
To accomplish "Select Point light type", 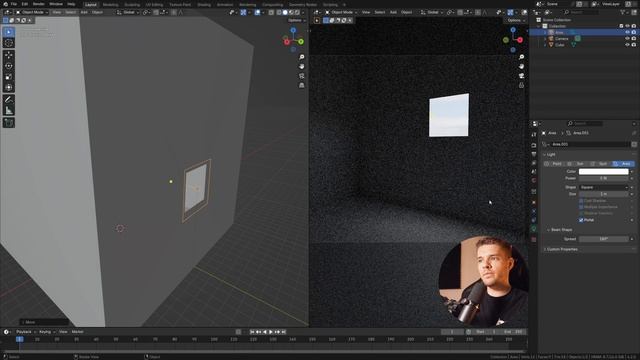I will 554,164.
